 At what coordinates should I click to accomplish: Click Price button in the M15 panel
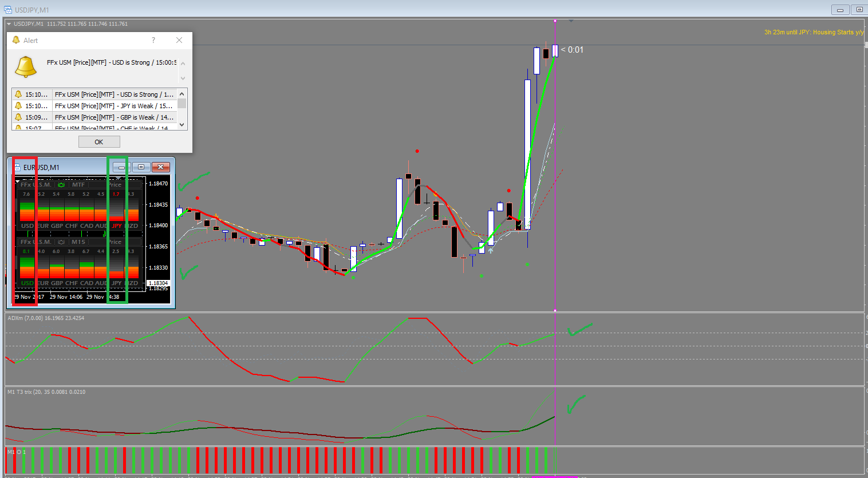(115, 242)
